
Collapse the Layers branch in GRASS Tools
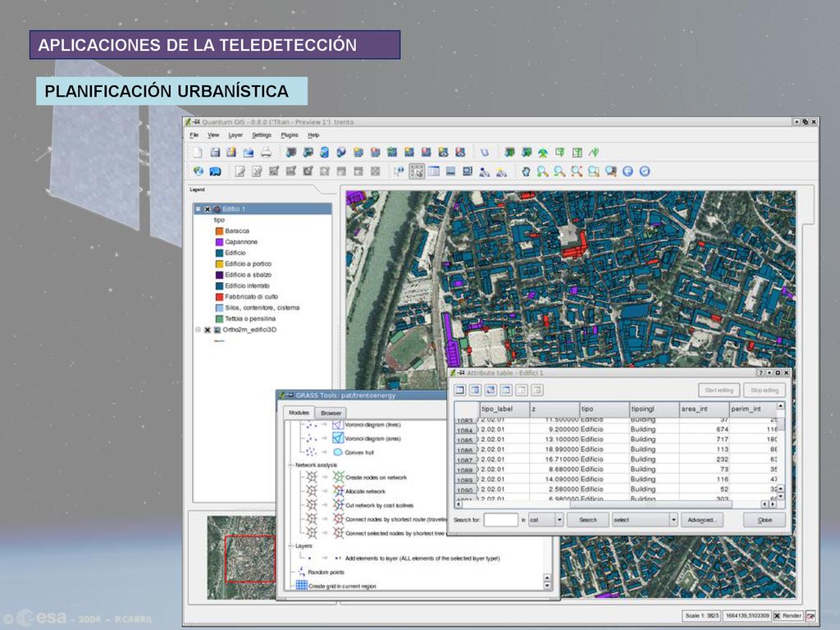(291, 546)
